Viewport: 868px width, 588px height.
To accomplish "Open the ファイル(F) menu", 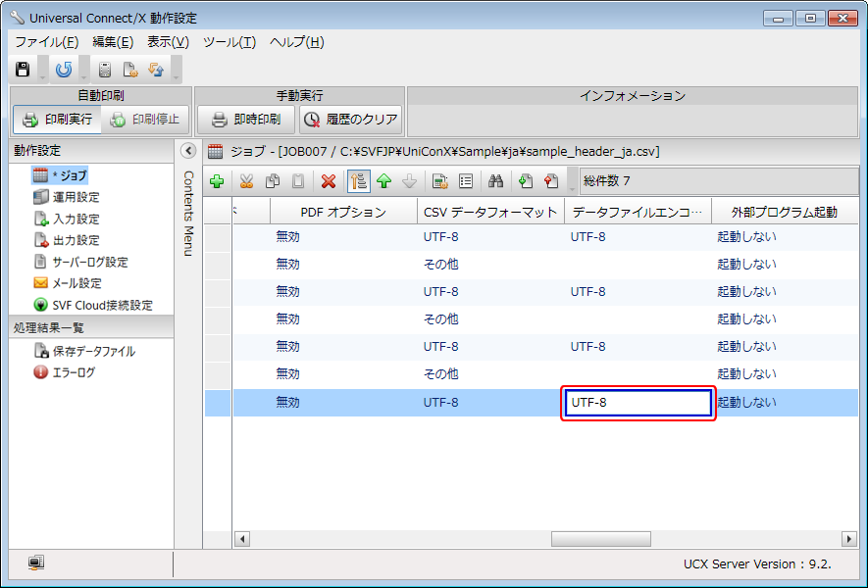I will (47, 42).
